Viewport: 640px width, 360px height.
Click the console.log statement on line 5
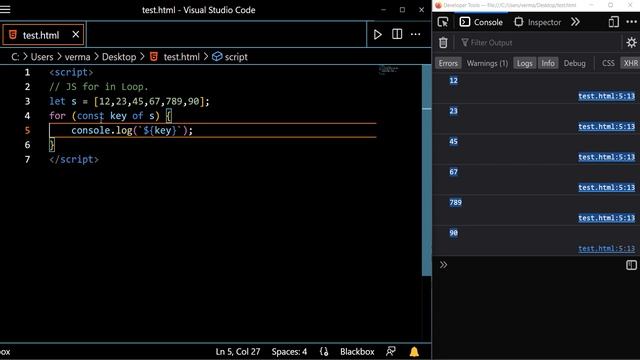(132, 130)
